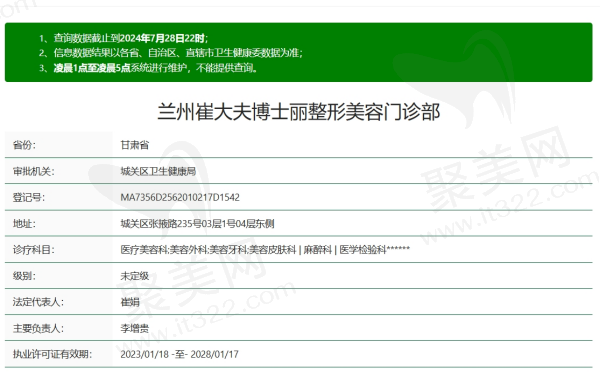Select the 执业许可证有效期 label
The image size is (600, 383).
click(x=52, y=354)
